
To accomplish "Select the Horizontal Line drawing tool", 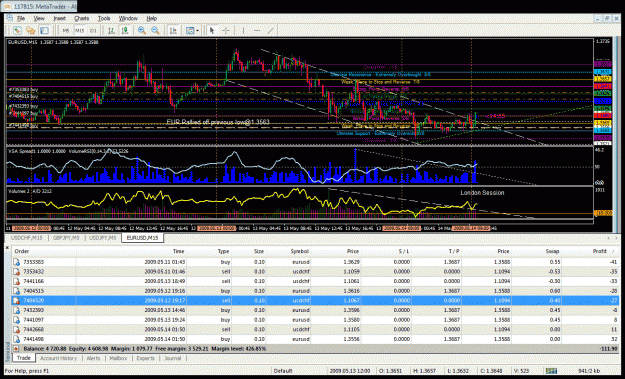I will [x=257, y=30].
